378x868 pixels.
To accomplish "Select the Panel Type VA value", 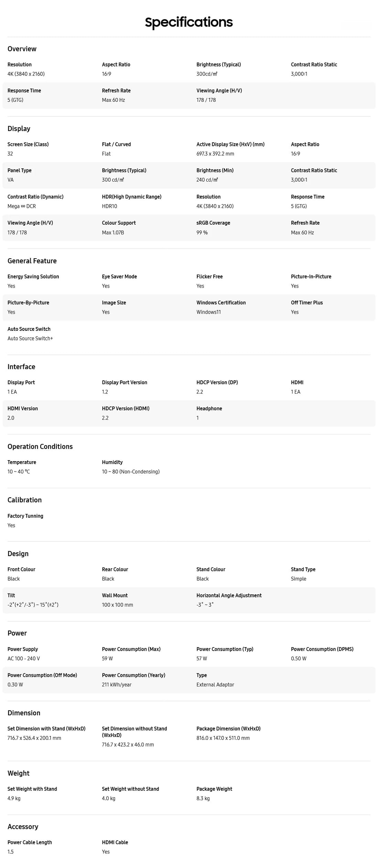I will [11, 180].
